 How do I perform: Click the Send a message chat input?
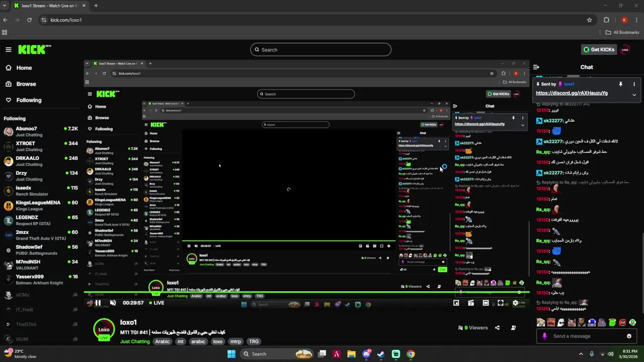point(587,336)
